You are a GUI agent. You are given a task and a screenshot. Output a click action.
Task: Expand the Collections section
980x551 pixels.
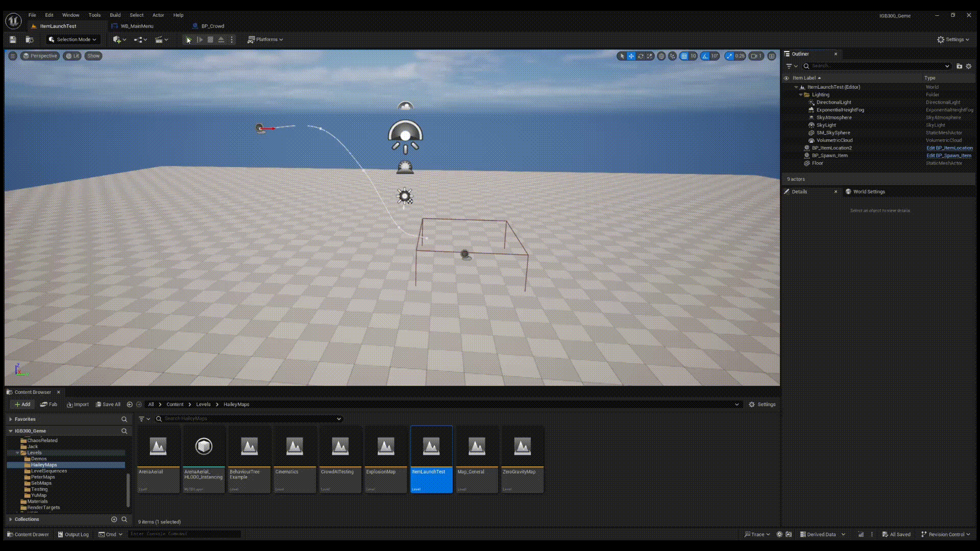pyautogui.click(x=11, y=519)
